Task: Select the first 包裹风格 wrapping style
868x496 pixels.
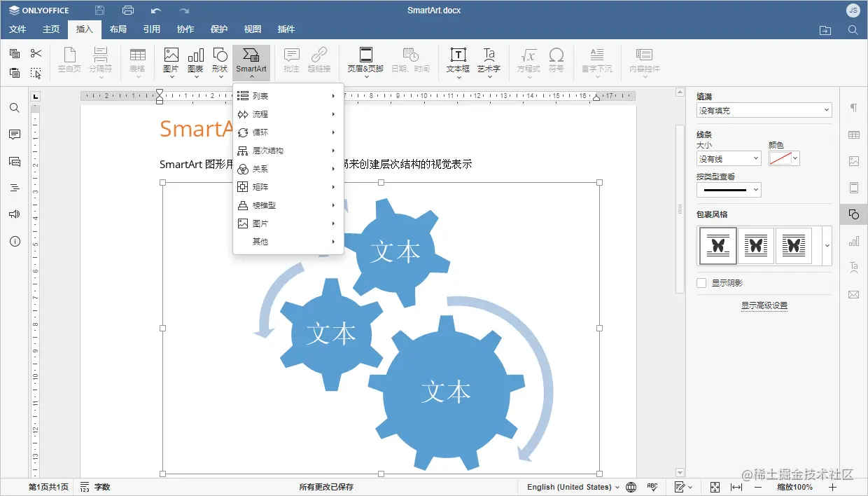Action: (x=717, y=246)
